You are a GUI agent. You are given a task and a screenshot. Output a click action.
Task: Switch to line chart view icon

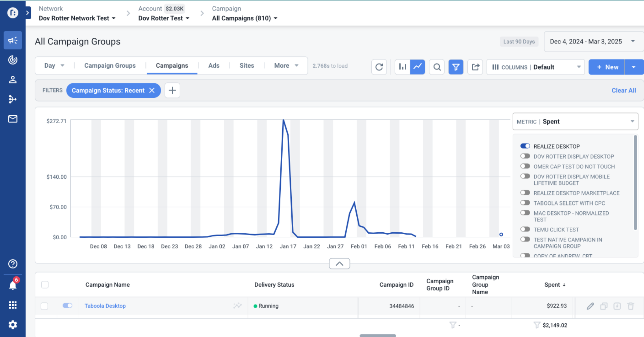click(417, 67)
